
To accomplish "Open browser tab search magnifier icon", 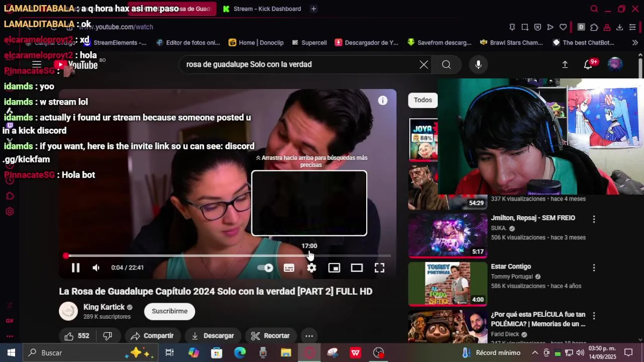I will (594, 9).
